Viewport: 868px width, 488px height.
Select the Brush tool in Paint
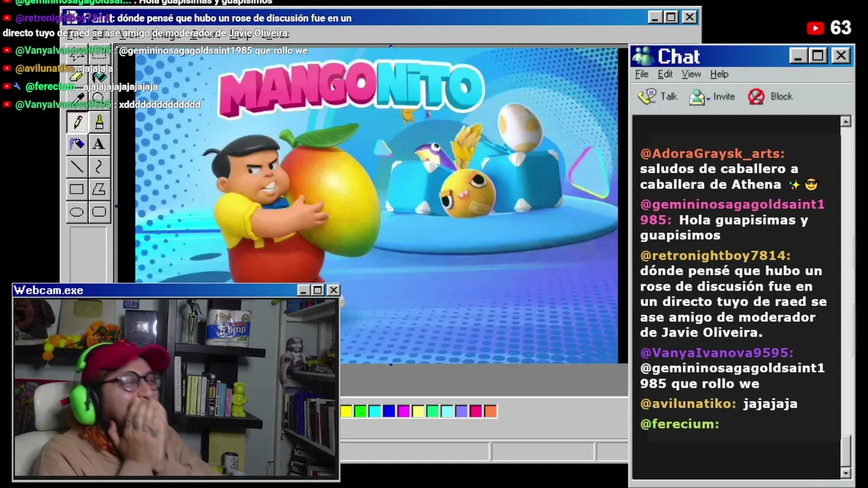(x=99, y=123)
